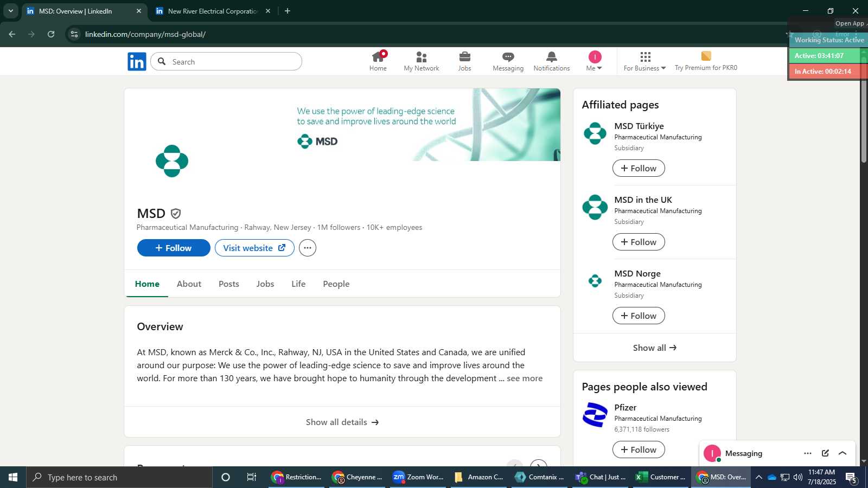Open Cortana circle on taskbar

click(x=226, y=477)
